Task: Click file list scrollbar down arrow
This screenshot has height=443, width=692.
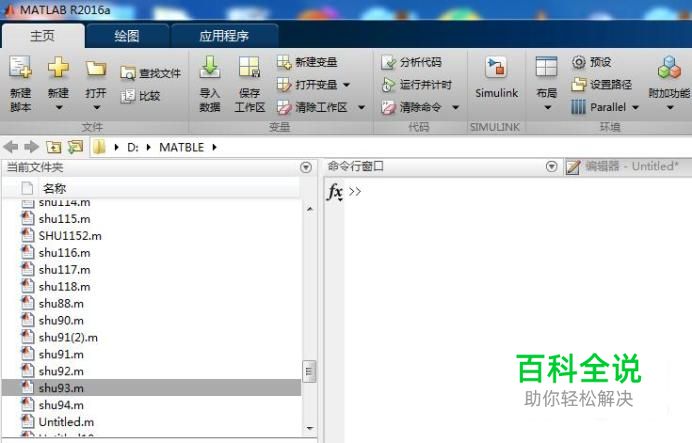Action: (x=310, y=428)
